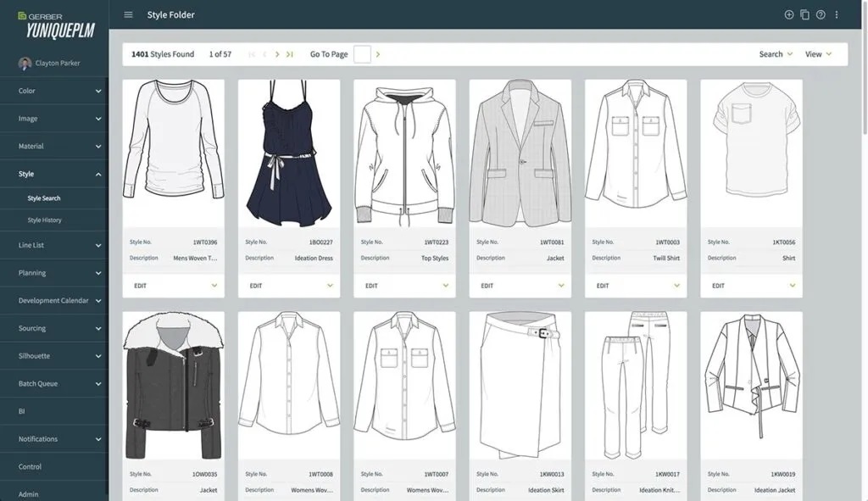868x501 pixels.
Task: Open the Search dropdown
Action: [x=776, y=54]
